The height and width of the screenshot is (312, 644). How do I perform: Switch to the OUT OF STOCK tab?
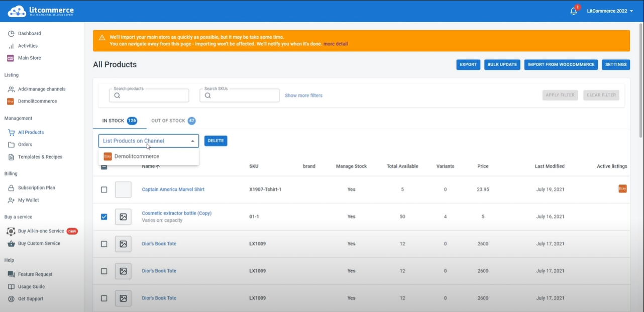click(173, 121)
